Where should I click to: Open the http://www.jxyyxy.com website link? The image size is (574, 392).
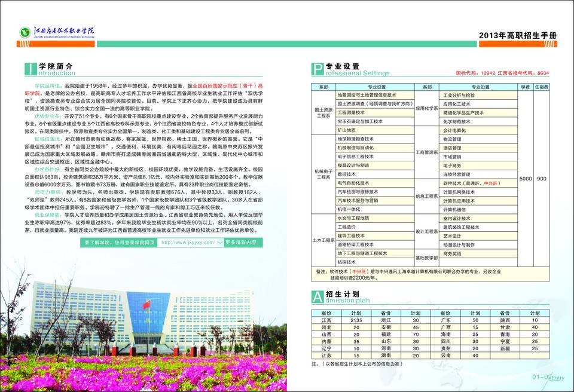point(187,242)
